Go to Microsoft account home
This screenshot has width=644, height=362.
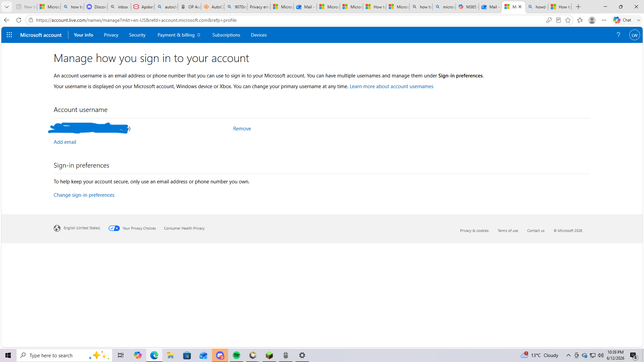point(41,35)
